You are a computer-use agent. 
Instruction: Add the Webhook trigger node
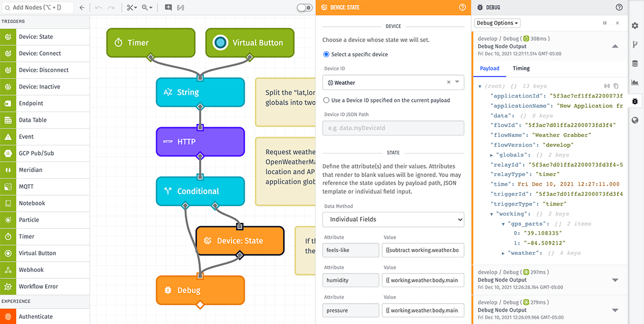click(45, 270)
